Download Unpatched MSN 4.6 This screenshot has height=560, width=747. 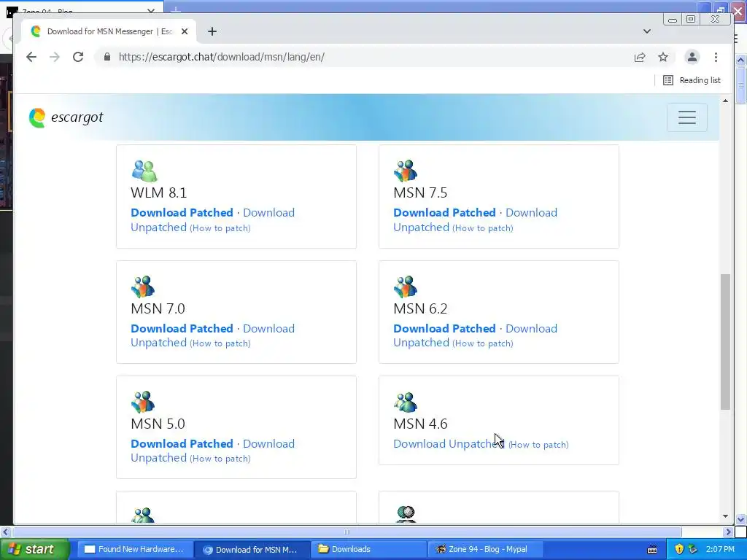click(x=449, y=444)
